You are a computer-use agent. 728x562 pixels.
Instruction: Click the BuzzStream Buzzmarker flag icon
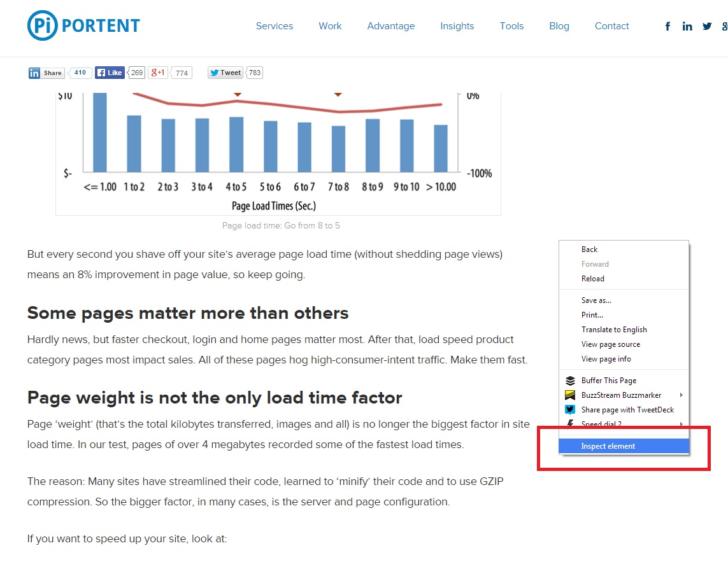click(569, 395)
